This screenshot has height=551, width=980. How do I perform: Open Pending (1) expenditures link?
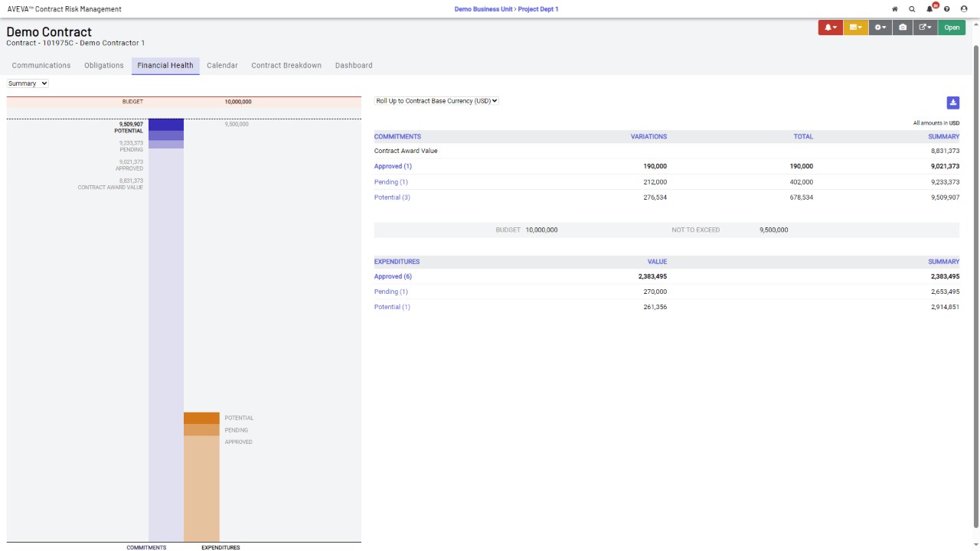click(x=391, y=292)
